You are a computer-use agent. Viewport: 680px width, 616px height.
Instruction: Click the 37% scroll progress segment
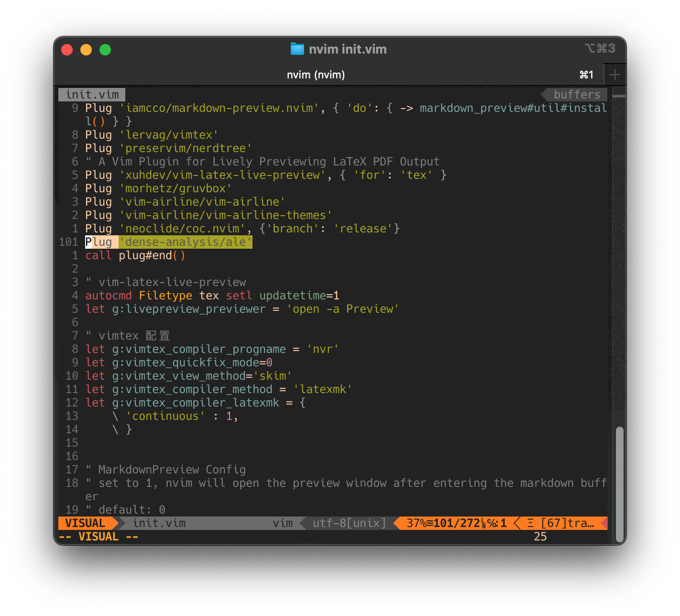tap(417, 523)
